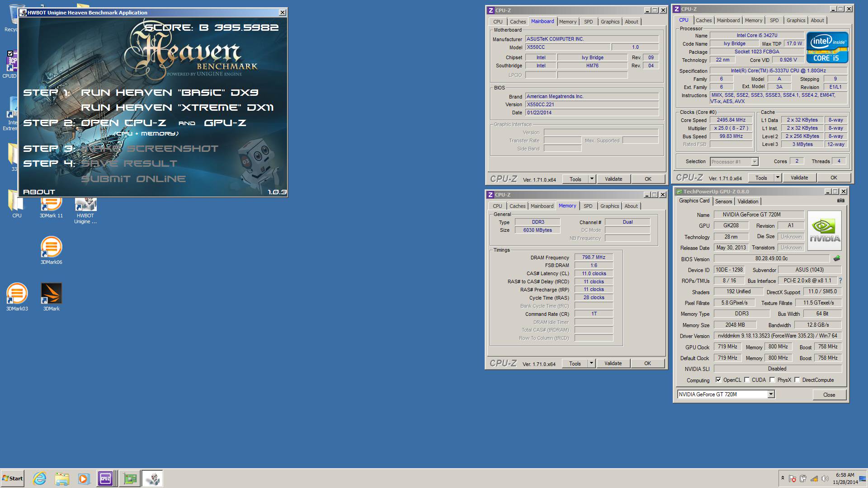This screenshot has width=868, height=488.
Task: Toggle the PhysX checkbox in GPU-Z
Action: [772, 380]
